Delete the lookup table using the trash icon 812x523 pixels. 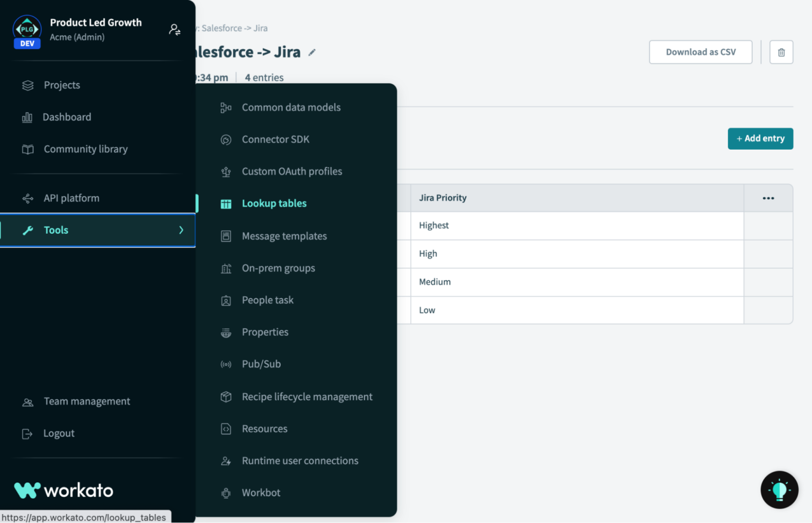[781, 52]
